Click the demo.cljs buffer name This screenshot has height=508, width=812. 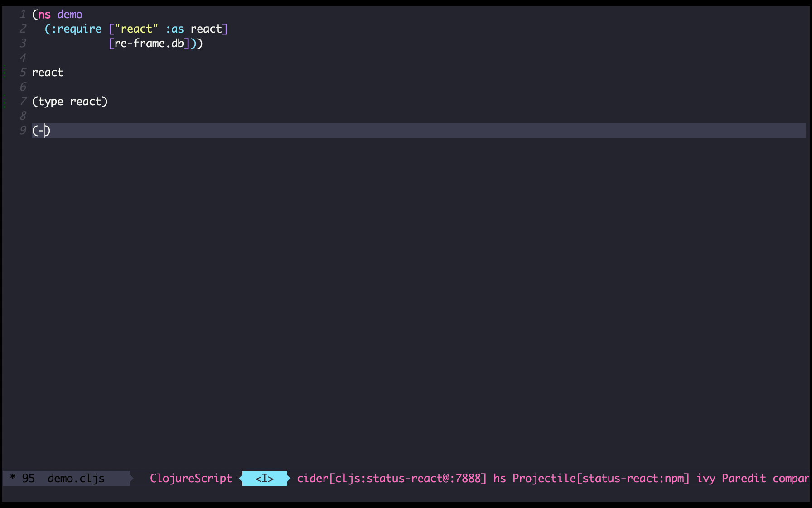[76, 479]
